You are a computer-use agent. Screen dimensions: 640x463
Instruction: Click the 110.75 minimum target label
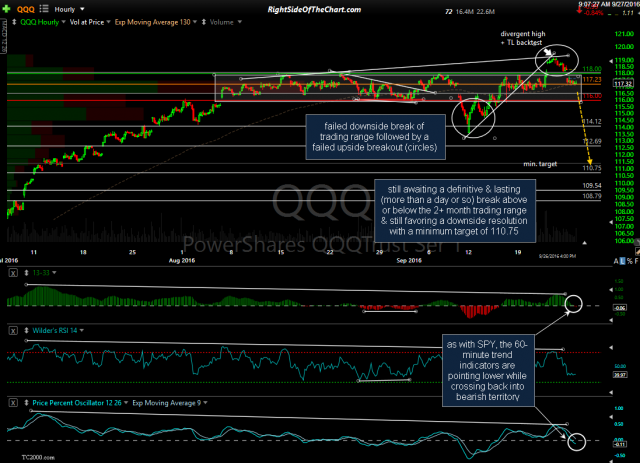pyautogui.click(x=592, y=168)
